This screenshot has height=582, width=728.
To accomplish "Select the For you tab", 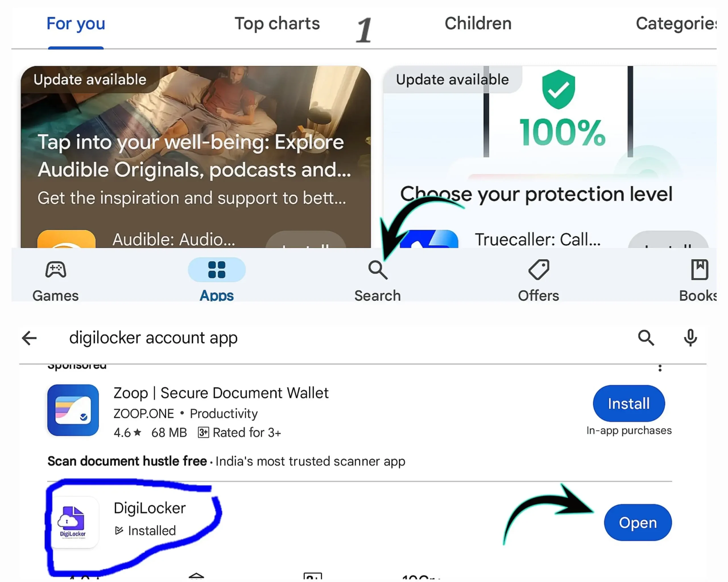I will point(76,24).
